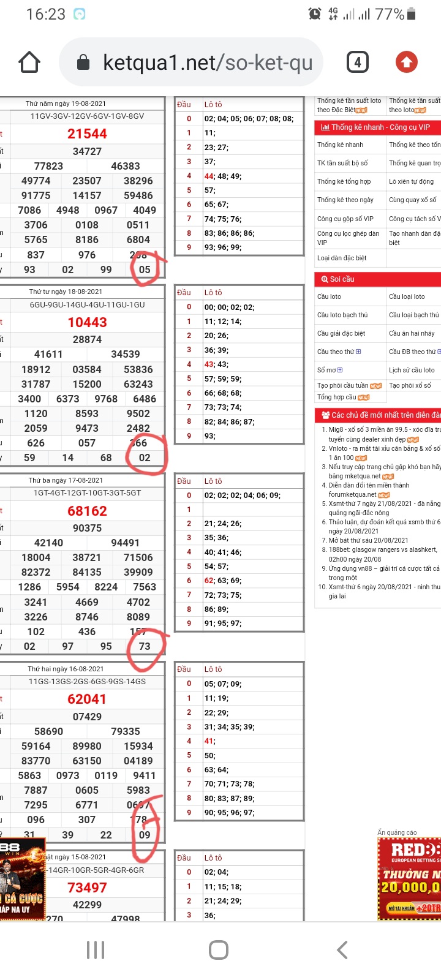The height and width of the screenshot is (980, 441).
Task: Open Loại dàn đặc biệt link
Action: tap(342, 258)
